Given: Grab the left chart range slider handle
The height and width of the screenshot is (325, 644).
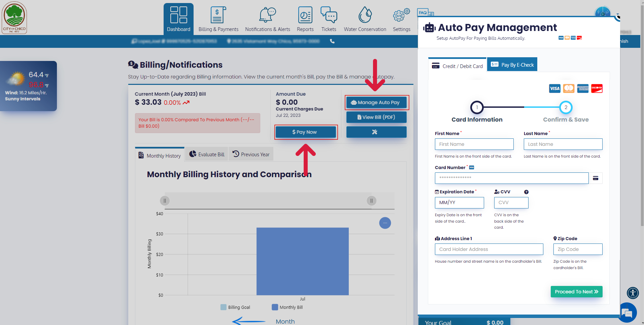Looking at the screenshot, I should (x=165, y=201).
